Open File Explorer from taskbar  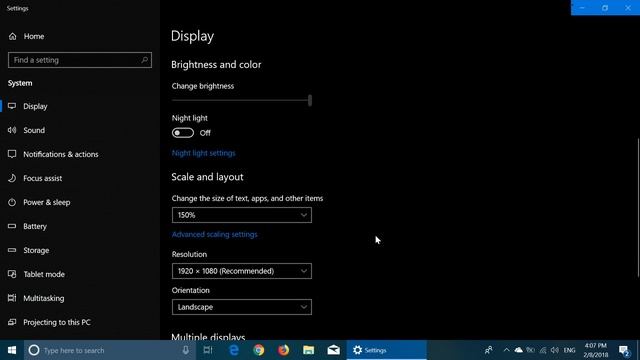pyautogui.click(x=309, y=350)
